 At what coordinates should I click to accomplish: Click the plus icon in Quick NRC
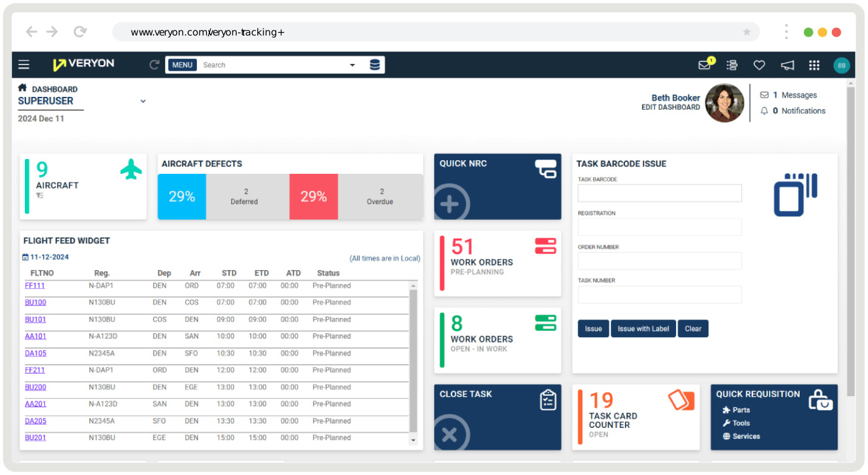coord(450,204)
